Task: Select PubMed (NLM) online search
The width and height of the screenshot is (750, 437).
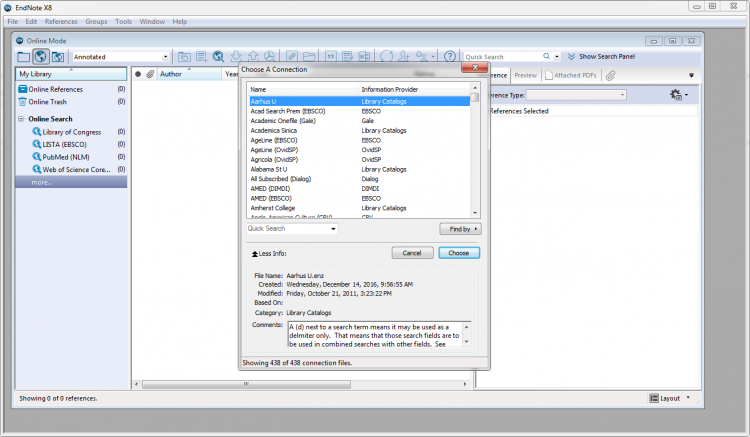Action: pyautogui.click(x=66, y=157)
